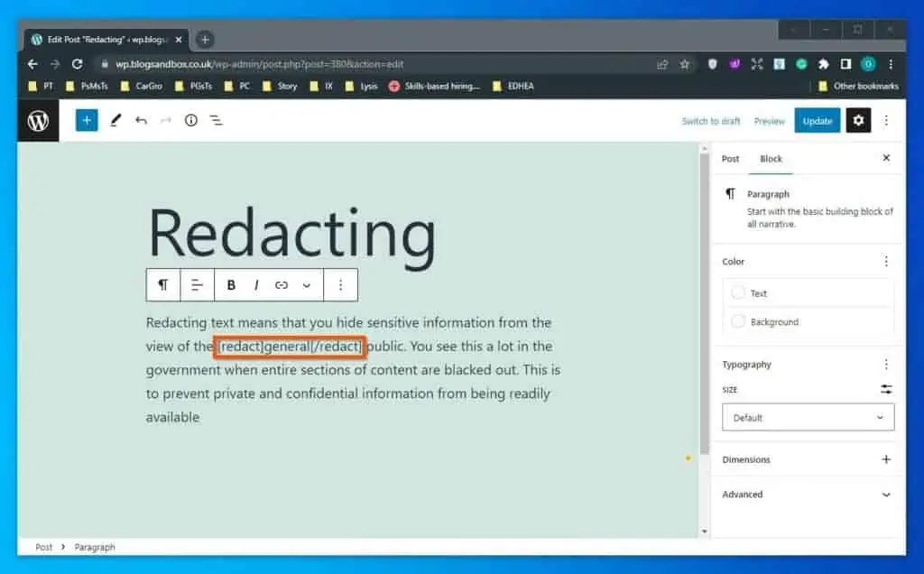924x574 pixels.
Task: Open a new browser tab
Action: pos(205,40)
